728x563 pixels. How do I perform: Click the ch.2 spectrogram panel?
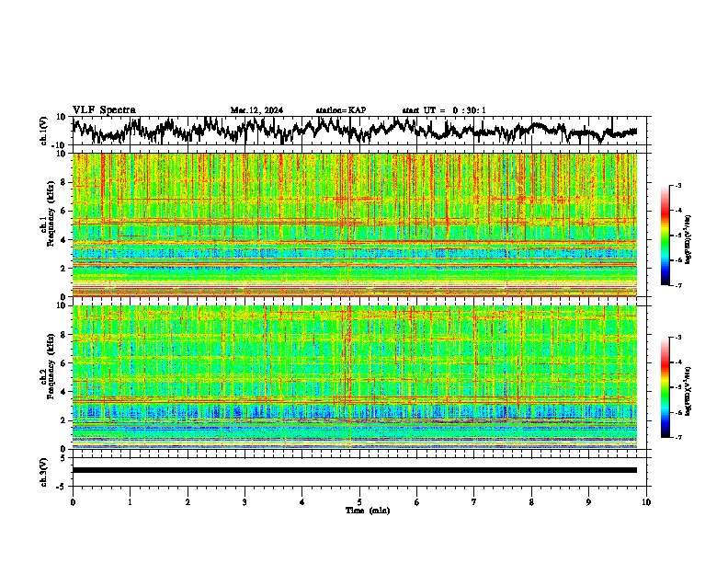pyautogui.click(x=355, y=377)
